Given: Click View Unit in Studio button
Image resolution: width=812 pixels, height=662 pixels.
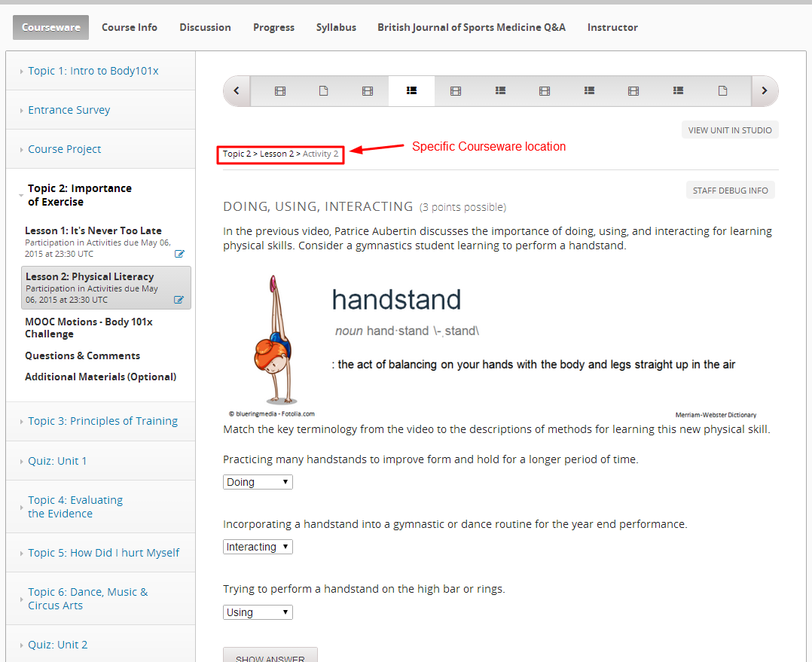Looking at the screenshot, I should tap(730, 130).
